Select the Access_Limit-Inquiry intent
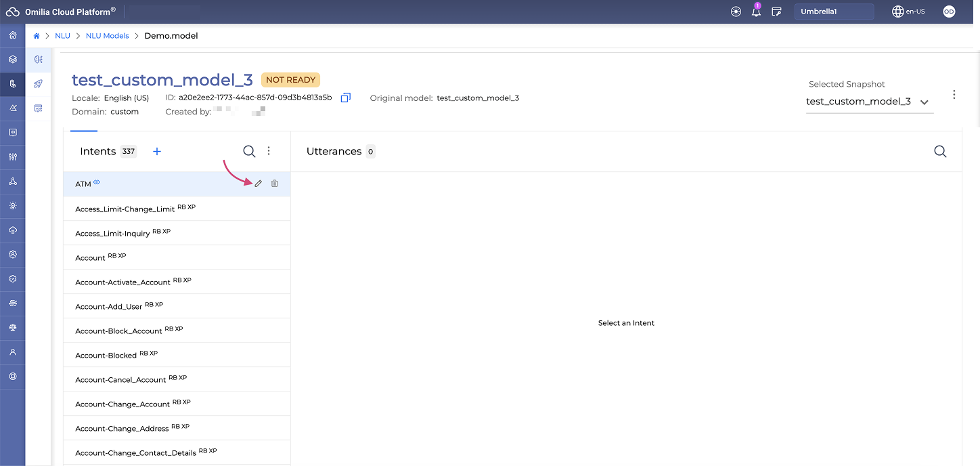The width and height of the screenshot is (980, 466). point(112,234)
